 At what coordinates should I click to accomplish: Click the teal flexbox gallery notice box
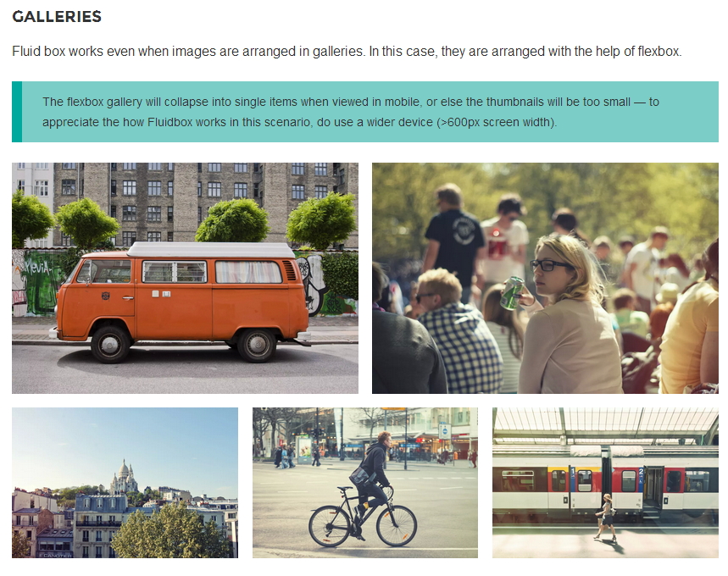(365, 112)
